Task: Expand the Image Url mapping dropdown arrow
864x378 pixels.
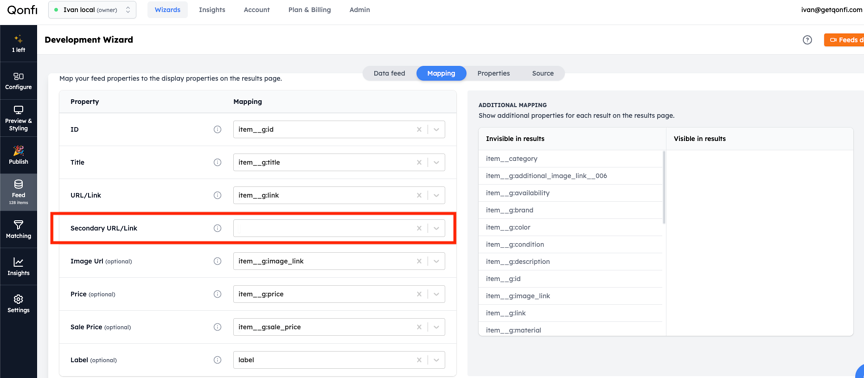Action: tap(436, 261)
